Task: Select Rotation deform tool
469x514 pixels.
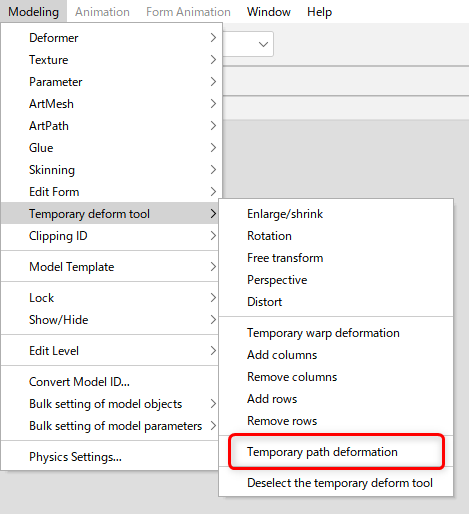Action: click(x=336, y=236)
